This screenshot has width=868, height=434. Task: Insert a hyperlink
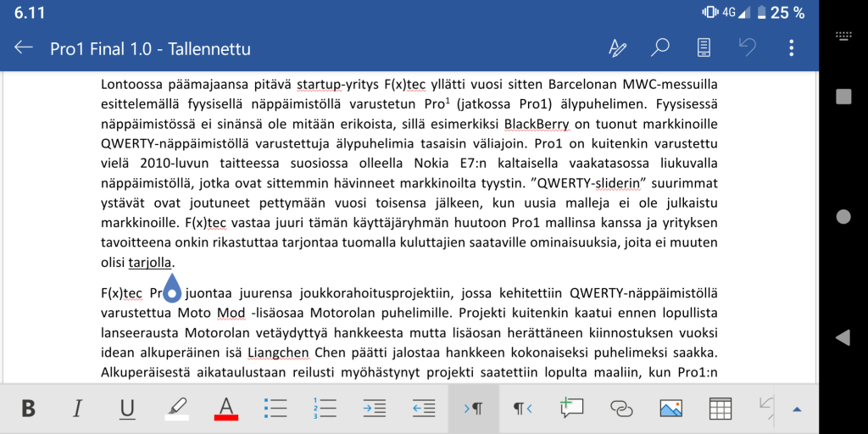(621, 409)
